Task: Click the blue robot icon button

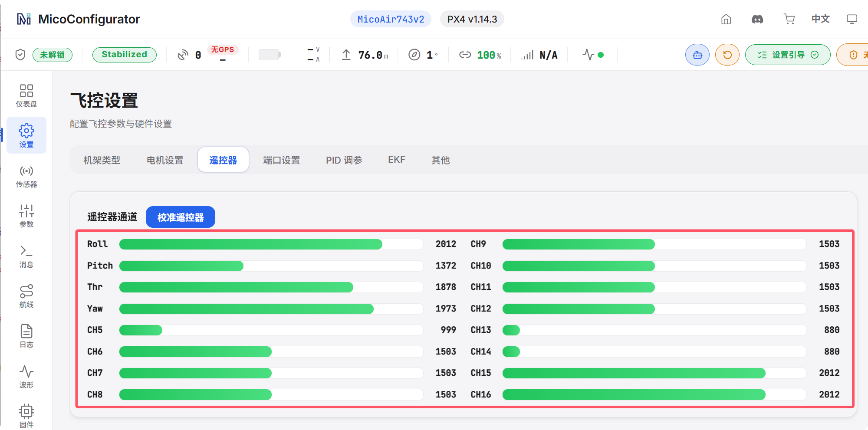Action: tap(697, 55)
